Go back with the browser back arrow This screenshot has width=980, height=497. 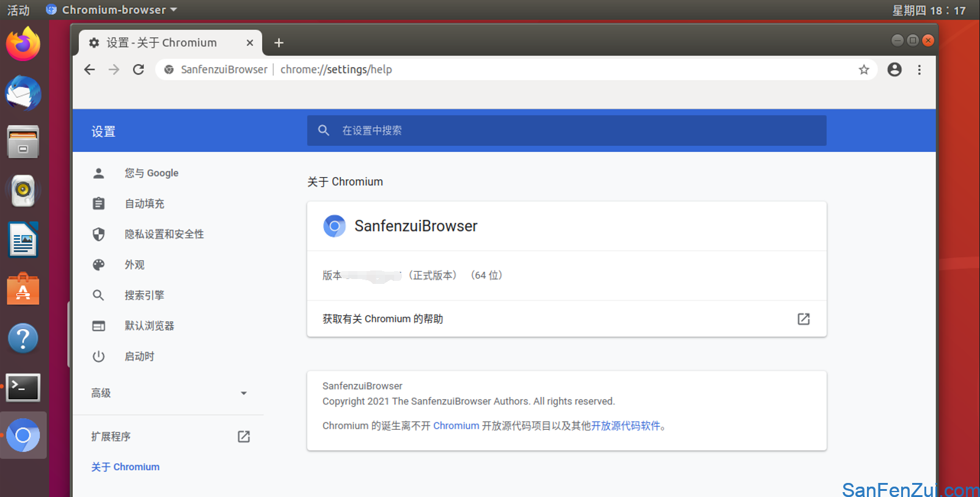pos(90,70)
